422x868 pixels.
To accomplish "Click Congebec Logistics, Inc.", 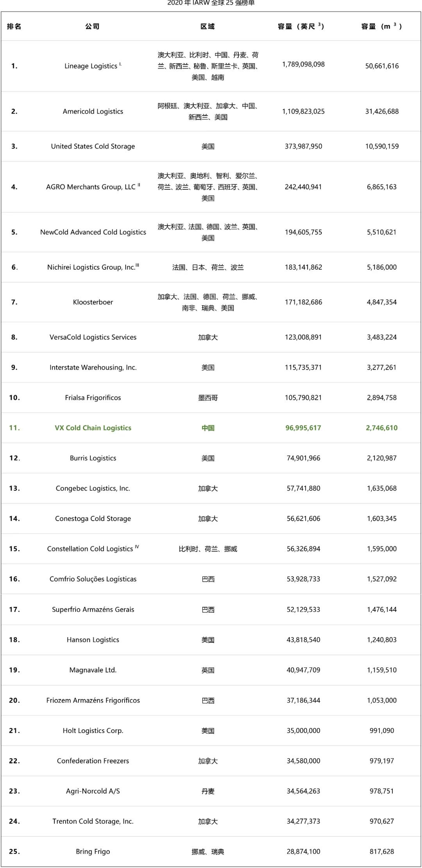I will point(93,488).
